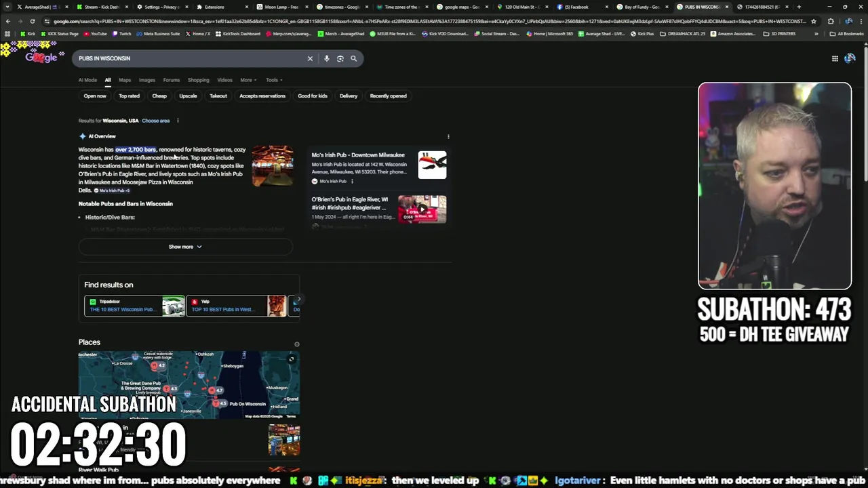Open the three-dot menu beside Choose area
The image size is (868, 488).
(x=178, y=121)
